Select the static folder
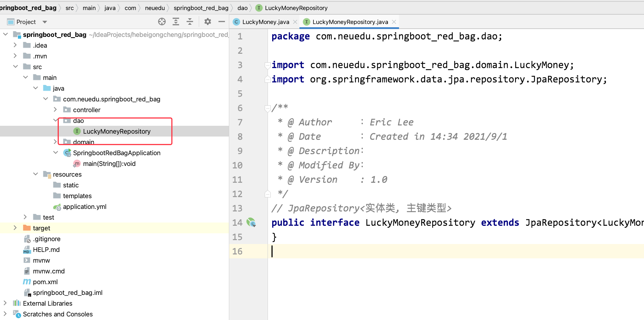This screenshot has width=644, height=320. point(71,185)
